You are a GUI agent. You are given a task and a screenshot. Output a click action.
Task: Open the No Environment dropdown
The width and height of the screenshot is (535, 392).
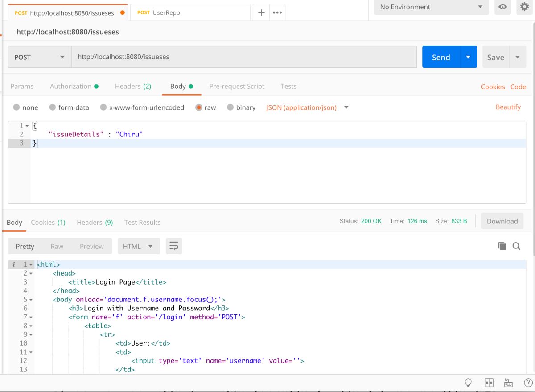(x=432, y=7)
